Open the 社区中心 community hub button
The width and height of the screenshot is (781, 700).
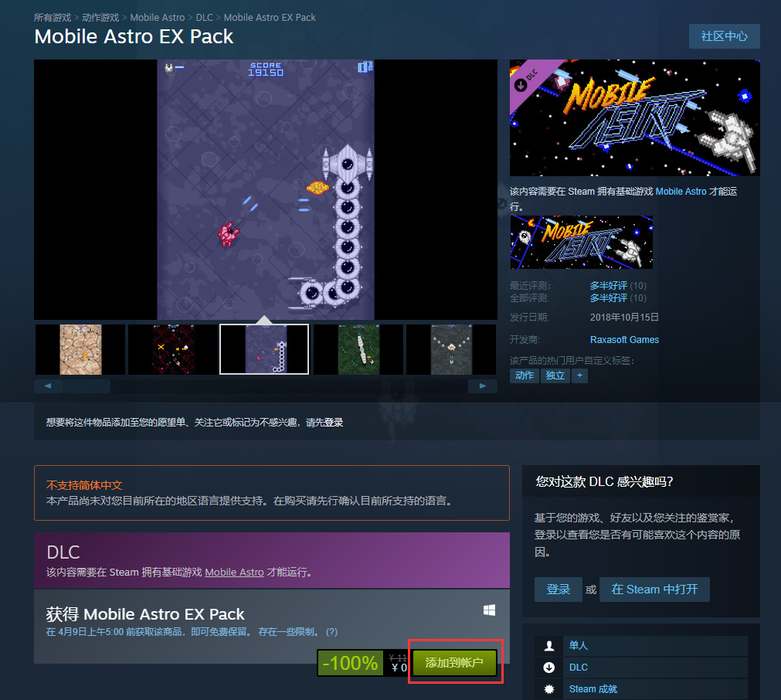[x=724, y=36]
